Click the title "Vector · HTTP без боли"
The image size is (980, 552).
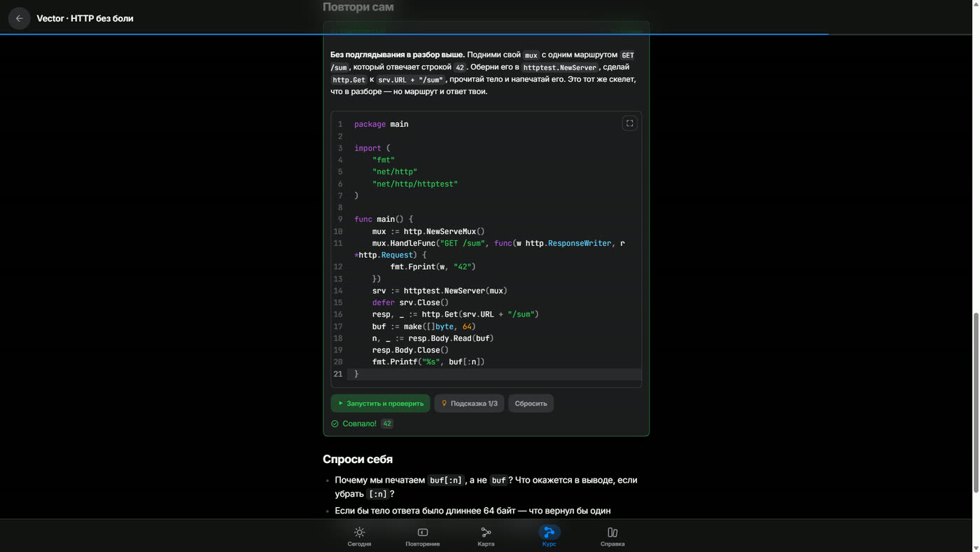pos(85,18)
